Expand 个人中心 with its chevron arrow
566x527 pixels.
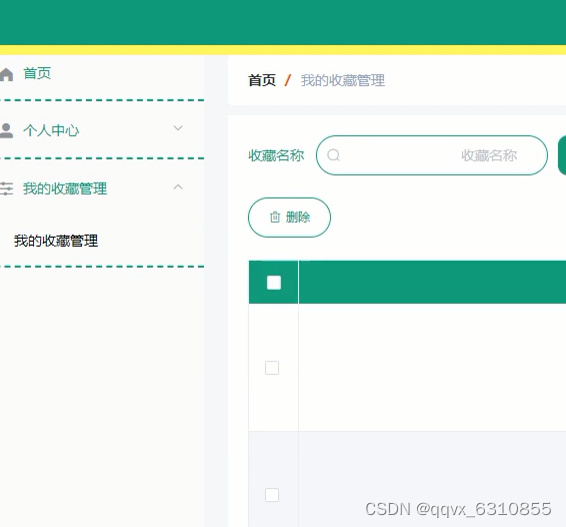click(178, 128)
